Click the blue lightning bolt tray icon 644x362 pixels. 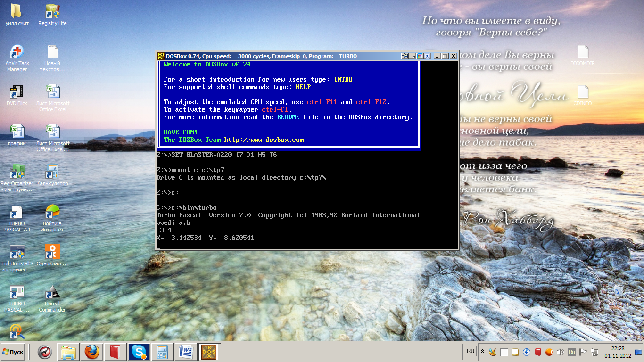tap(527, 352)
